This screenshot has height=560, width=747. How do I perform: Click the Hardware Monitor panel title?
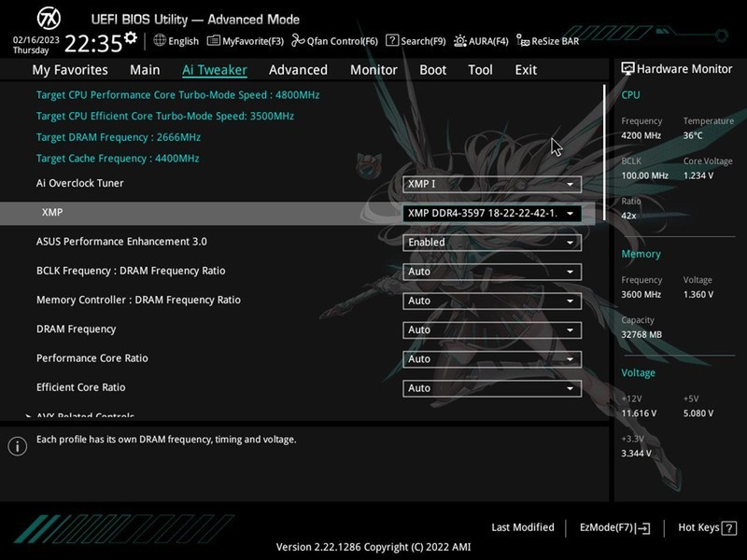coord(684,69)
